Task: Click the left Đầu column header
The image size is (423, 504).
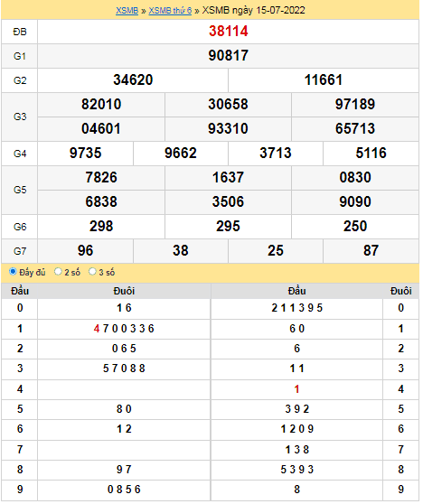Action: tap(20, 292)
